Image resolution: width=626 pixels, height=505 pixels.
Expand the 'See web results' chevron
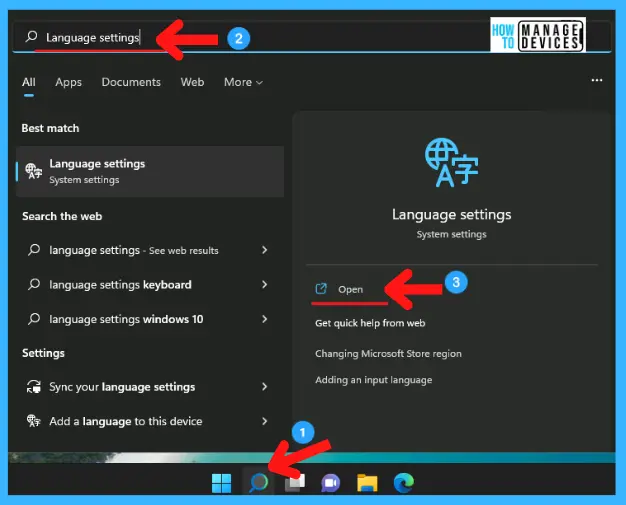click(264, 250)
